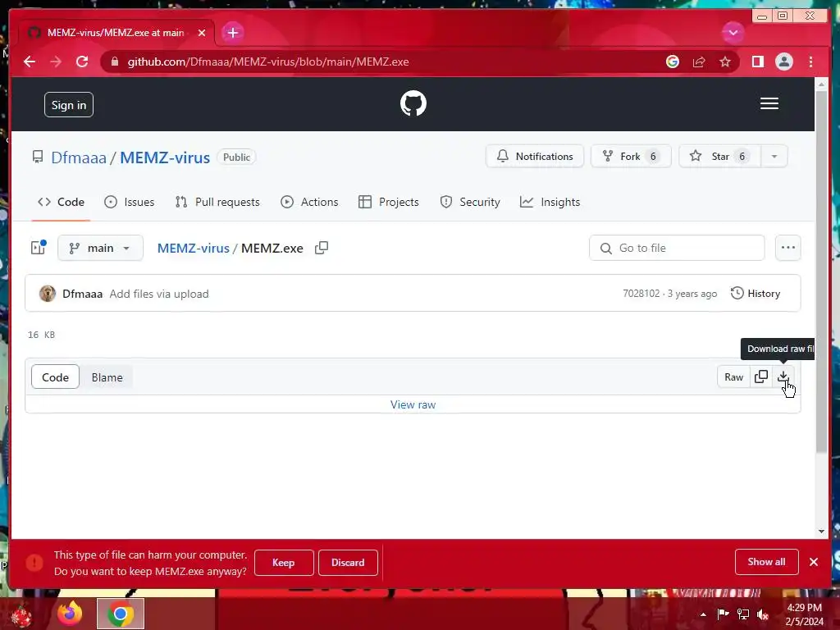Copy raw file contents icon beside Raw
This screenshot has height=630, width=840.
[760, 377]
